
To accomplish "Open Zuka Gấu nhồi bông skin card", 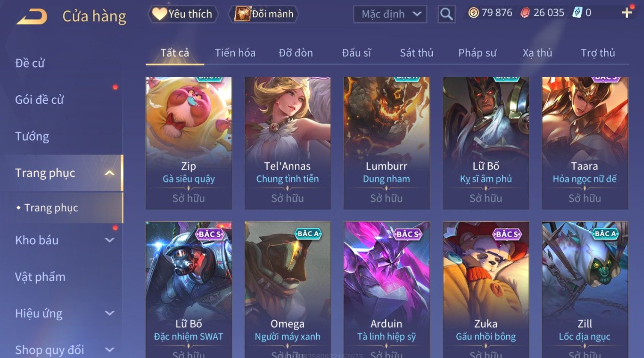I will coord(486,290).
